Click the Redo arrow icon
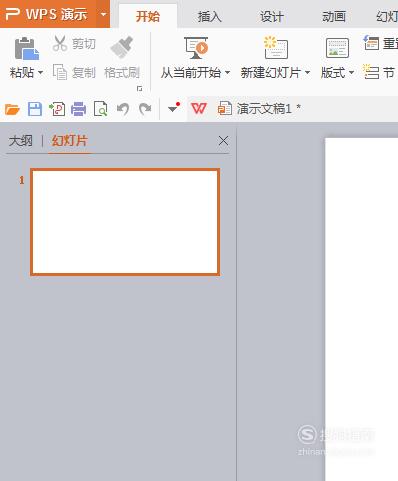Screen dimensions: 398x481 point(145,109)
